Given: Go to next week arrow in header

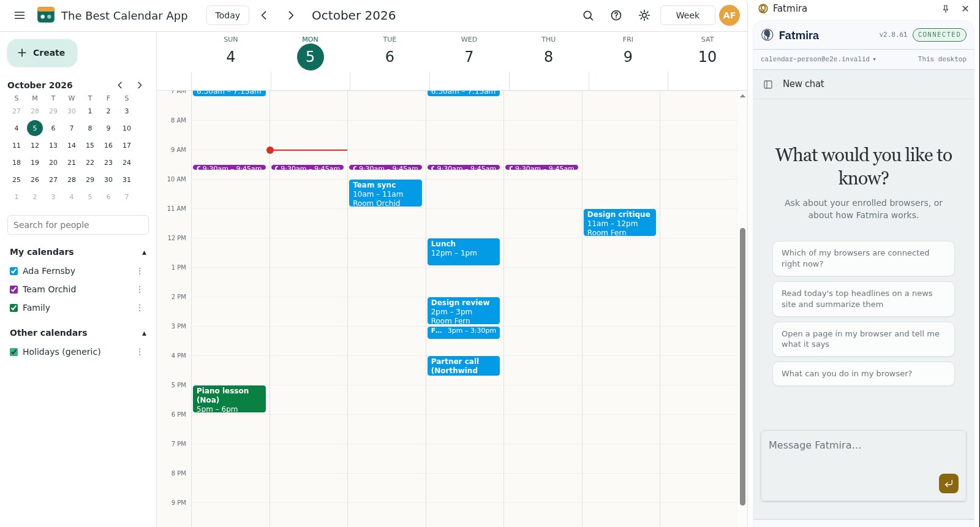Looking at the screenshot, I should (x=291, y=15).
